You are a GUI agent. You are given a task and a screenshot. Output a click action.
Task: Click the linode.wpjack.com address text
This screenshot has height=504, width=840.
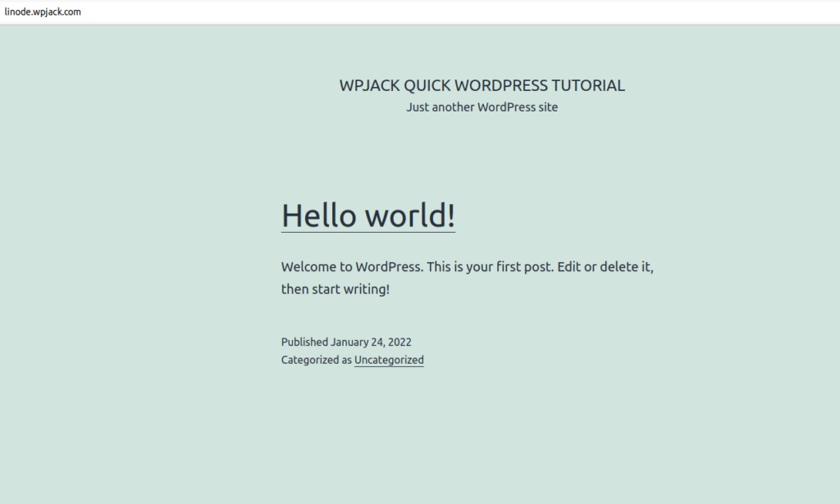43,11
